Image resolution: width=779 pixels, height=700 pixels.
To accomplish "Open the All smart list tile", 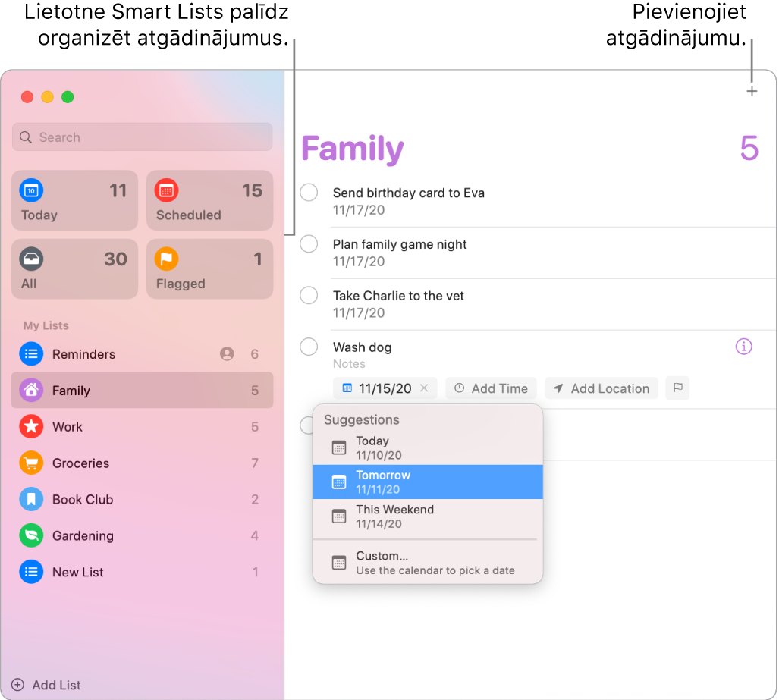I will 74,268.
